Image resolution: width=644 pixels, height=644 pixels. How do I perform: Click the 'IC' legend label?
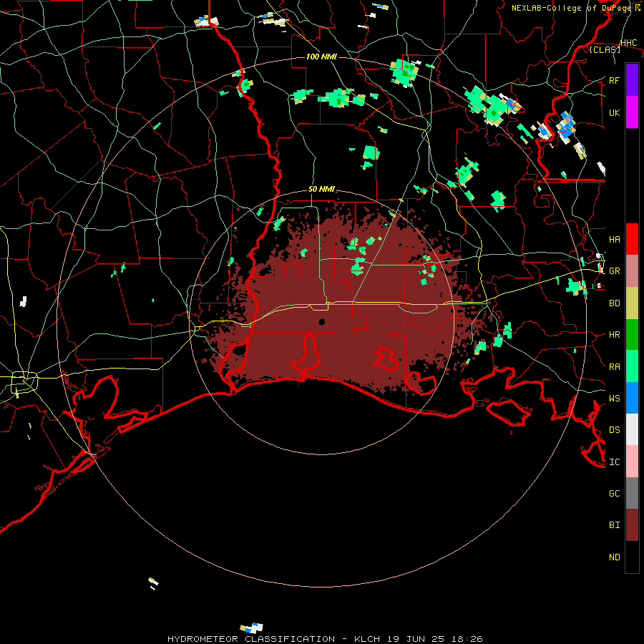point(615,462)
